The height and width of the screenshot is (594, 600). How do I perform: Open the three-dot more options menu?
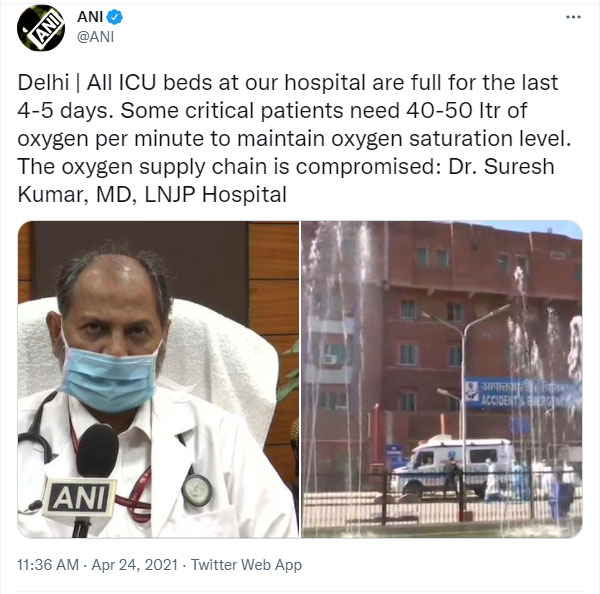(x=573, y=17)
